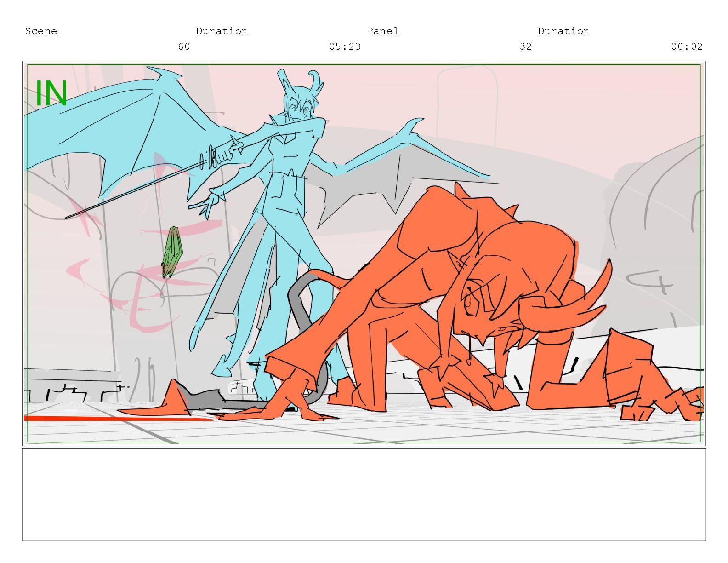Click the storyboard panel image
728x563 pixels.
point(364,253)
